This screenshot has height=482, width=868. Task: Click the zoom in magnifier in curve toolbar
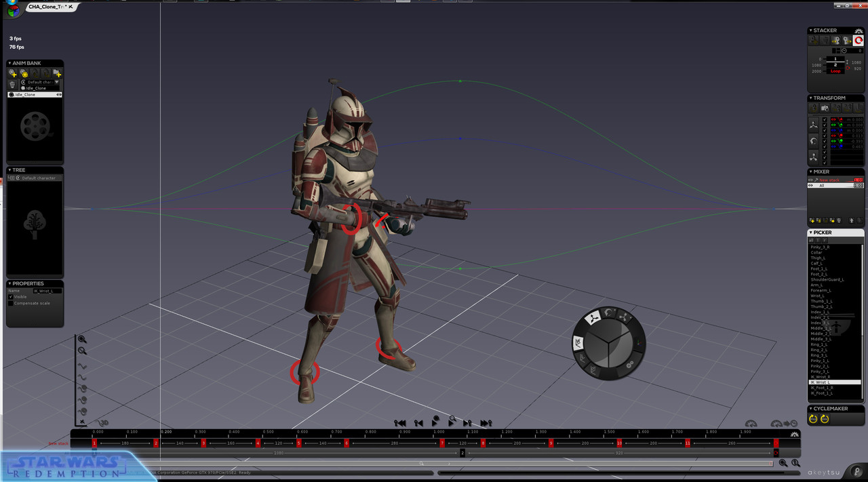point(81,339)
